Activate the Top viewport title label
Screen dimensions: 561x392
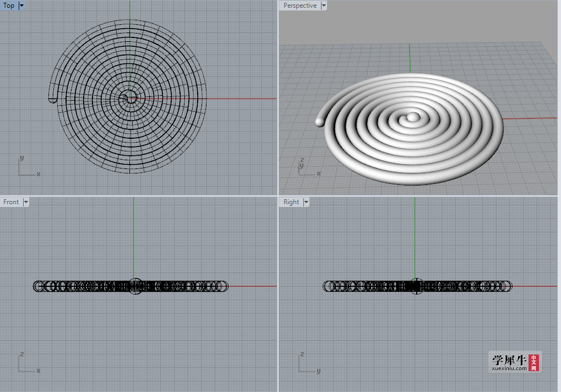9,6
